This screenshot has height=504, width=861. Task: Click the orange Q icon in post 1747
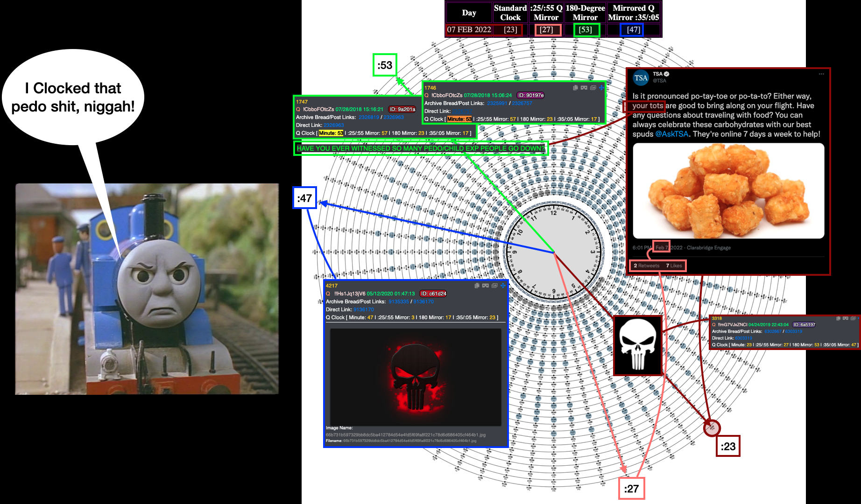point(298,109)
